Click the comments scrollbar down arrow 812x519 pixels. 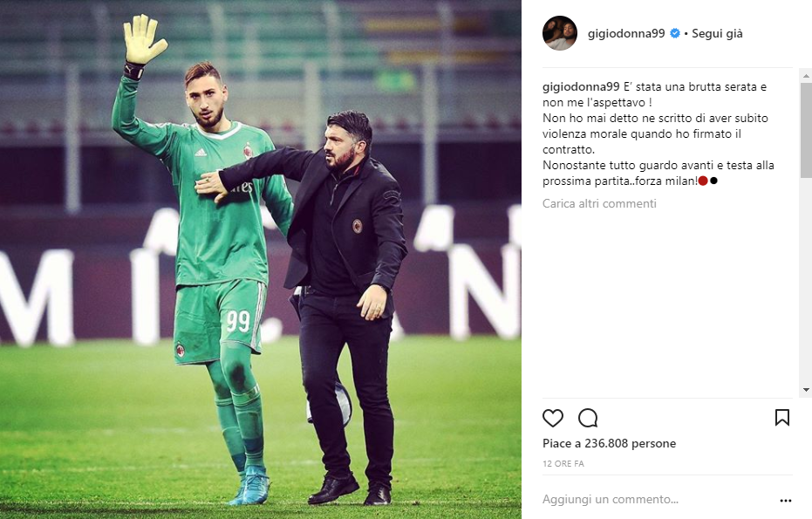coord(806,390)
